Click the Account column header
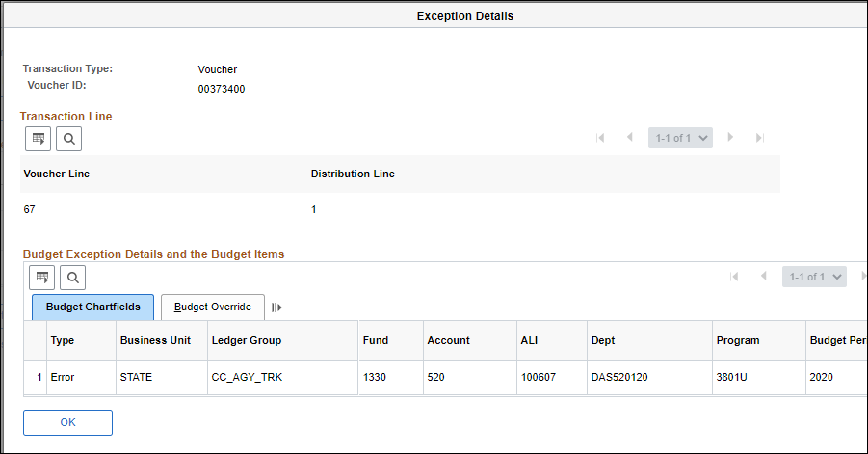Screen dimensions: 868x454 coord(449,340)
